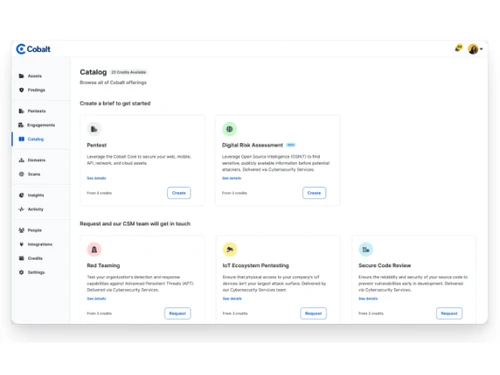Click the Insights sidebar icon
The height and width of the screenshot is (375, 500).
tap(21, 195)
